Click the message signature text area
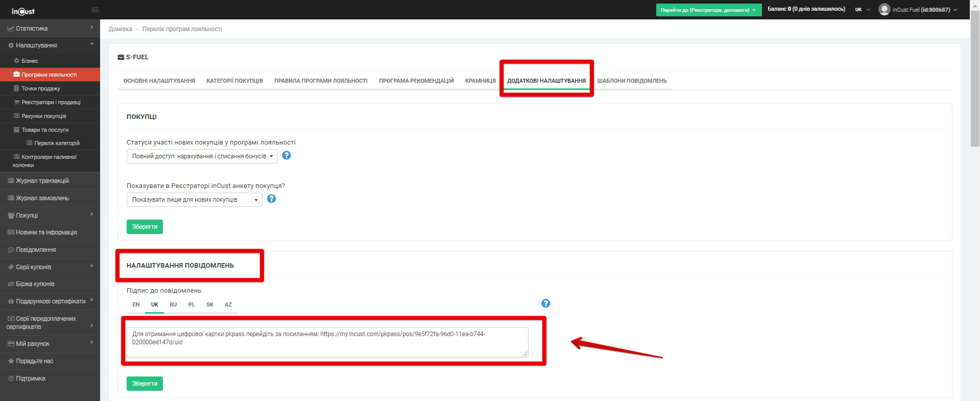 [327, 342]
